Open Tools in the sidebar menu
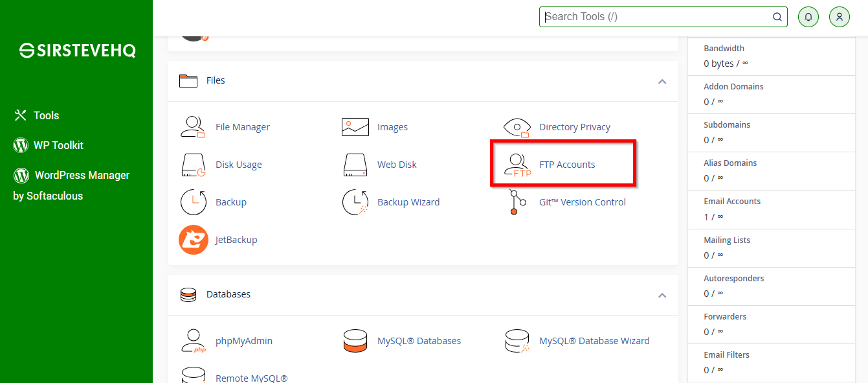 [x=47, y=115]
